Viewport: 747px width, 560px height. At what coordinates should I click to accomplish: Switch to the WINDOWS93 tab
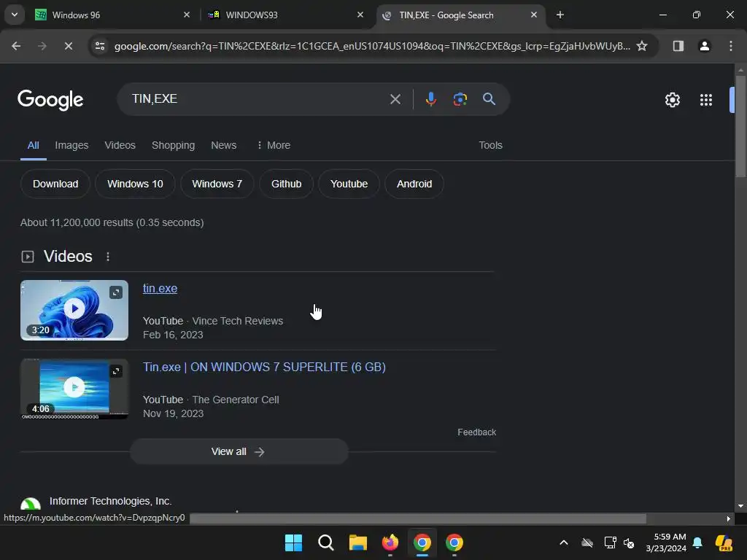pos(286,15)
